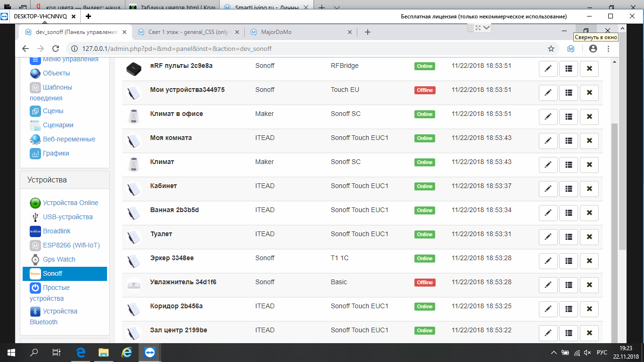644x362 pixels.
Task: Delete the Мои устройства344975 device
Action: coord(589,93)
